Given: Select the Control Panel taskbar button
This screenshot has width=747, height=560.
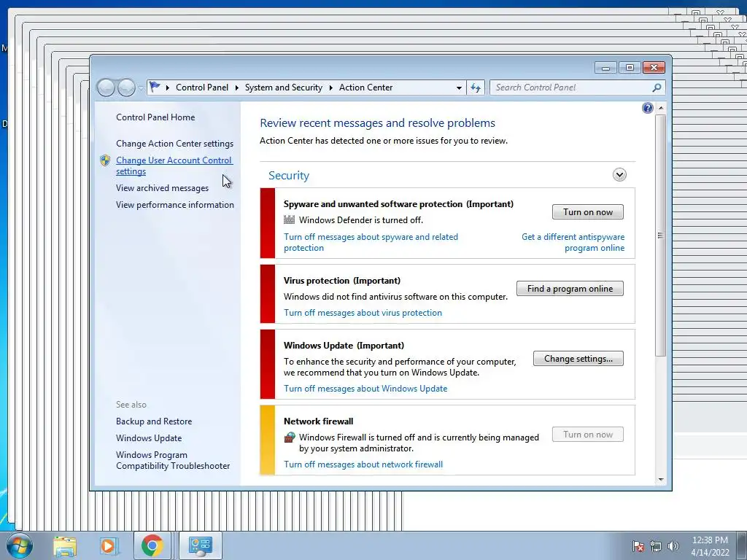Looking at the screenshot, I should pos(200,545).
